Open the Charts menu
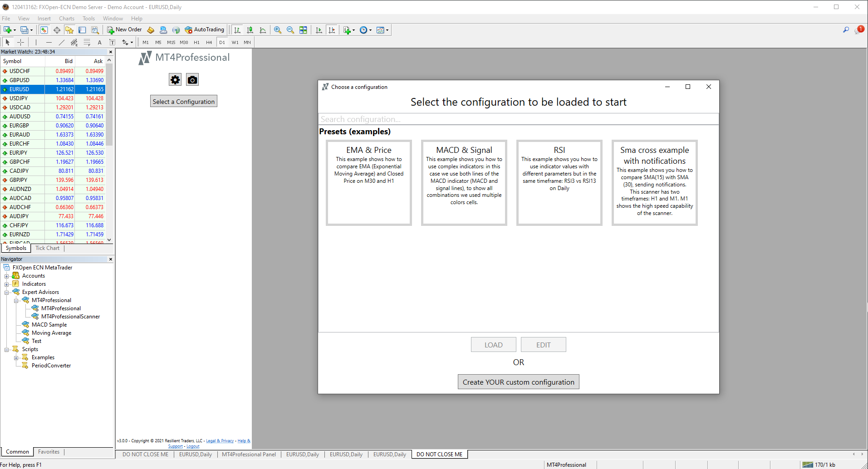Image resolution: width=868 pixels, height=469 pixels. tap(67, 19)
